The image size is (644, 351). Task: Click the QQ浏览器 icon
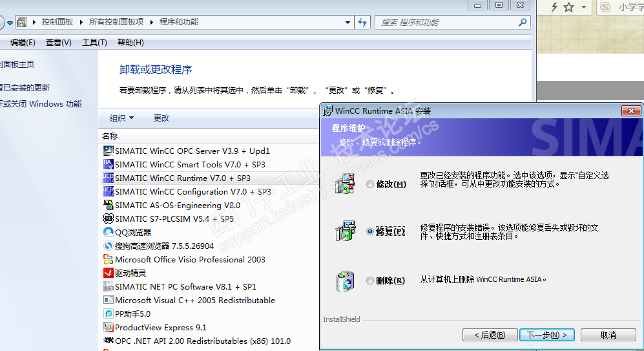(108, 232)
